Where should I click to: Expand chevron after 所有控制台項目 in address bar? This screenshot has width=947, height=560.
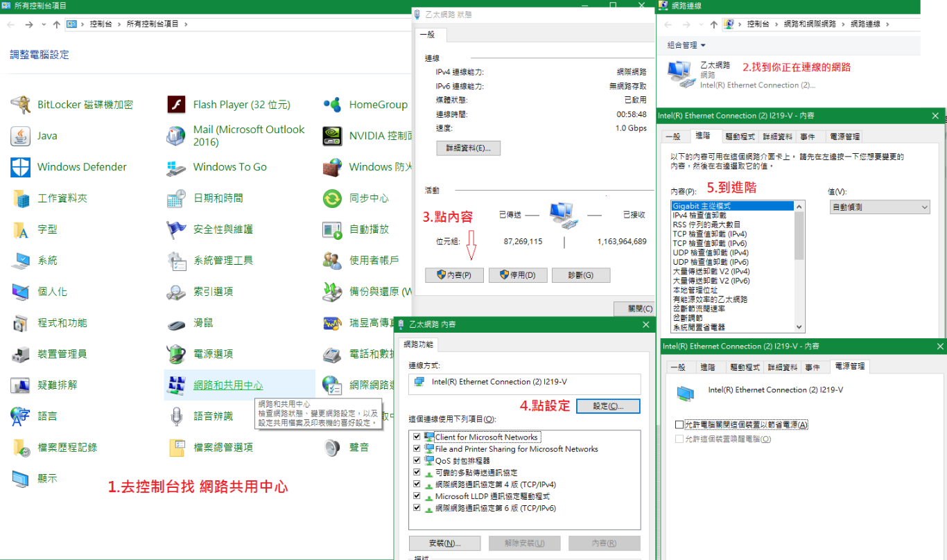(186, 24)
